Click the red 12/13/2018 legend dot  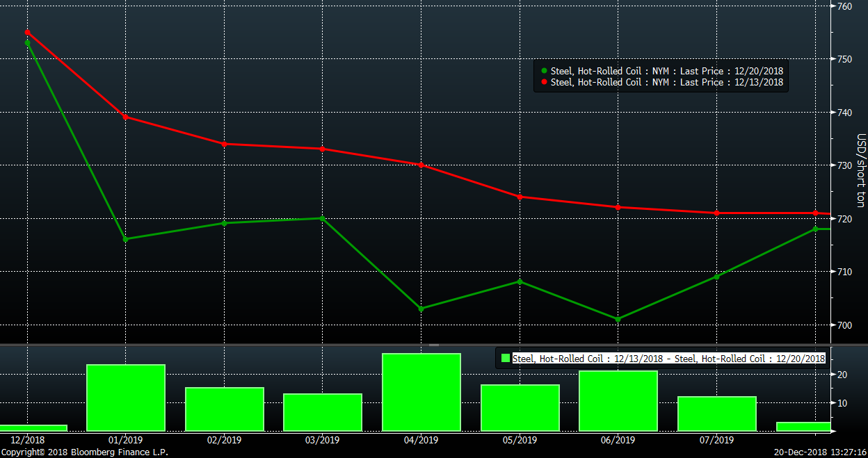click(x=543, y=82)
